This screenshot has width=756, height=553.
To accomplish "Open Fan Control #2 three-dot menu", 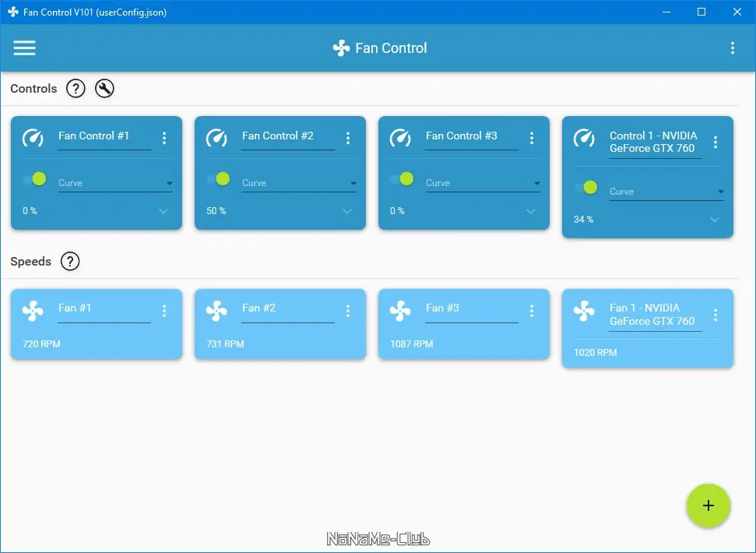I will tap(348, 139).
